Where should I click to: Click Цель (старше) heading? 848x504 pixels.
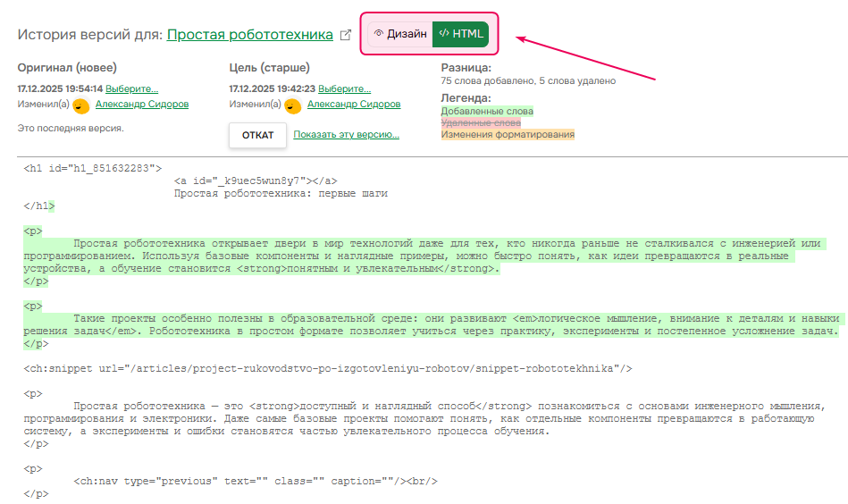pos(269,68)
